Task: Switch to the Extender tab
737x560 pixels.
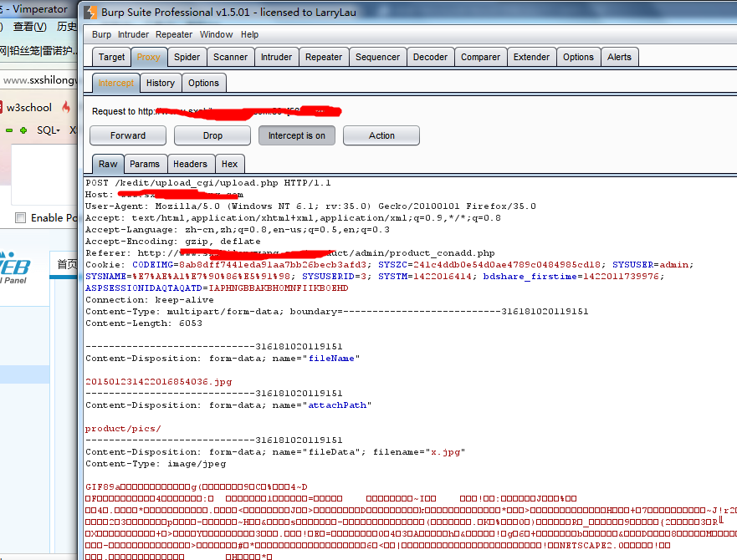Action: [x=531, y=57]
